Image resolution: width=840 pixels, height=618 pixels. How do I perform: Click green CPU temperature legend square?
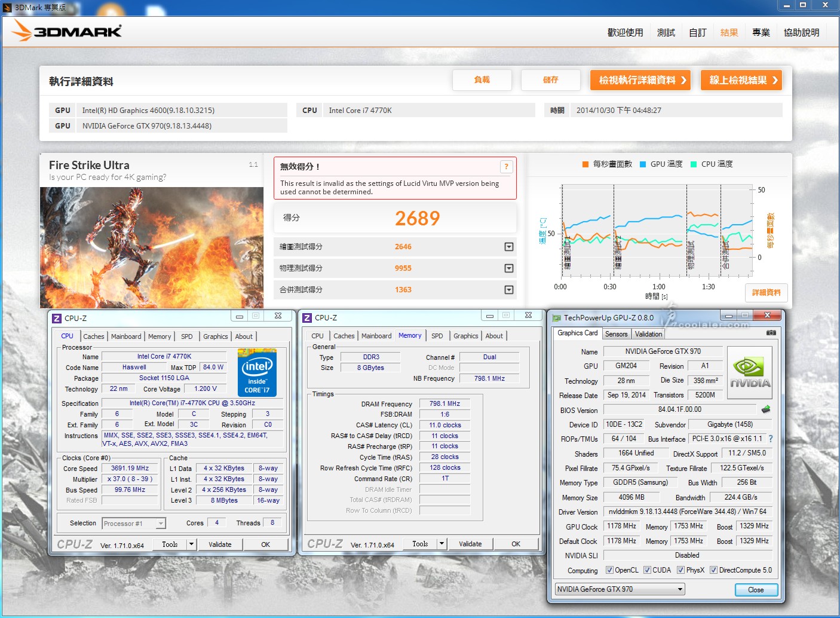694,164
